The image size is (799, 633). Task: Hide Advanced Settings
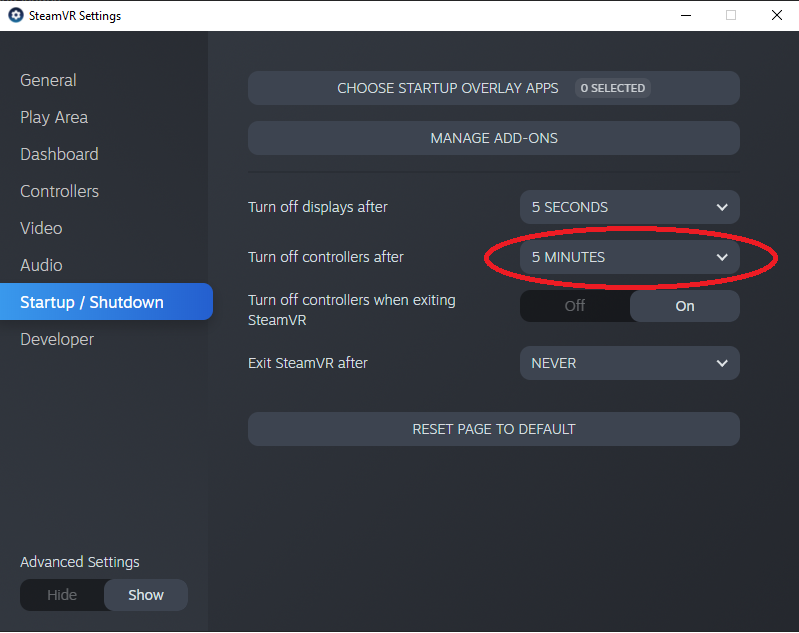tap(62, 595)
